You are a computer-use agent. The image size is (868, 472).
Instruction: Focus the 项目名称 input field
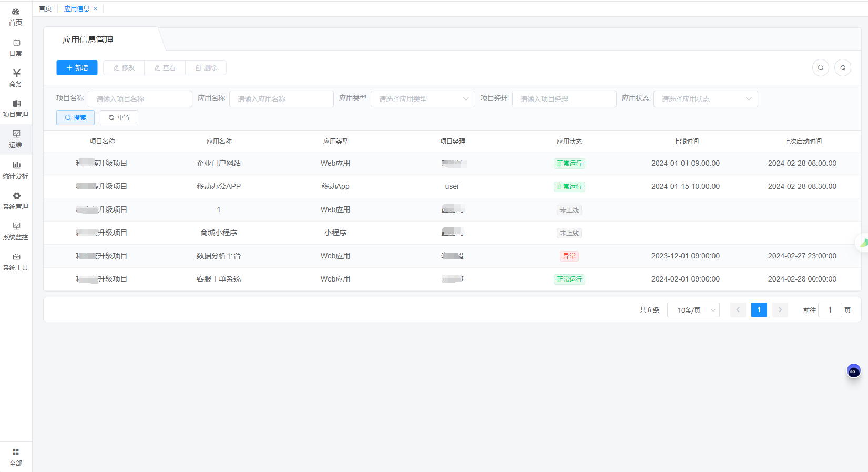(140, 99)
